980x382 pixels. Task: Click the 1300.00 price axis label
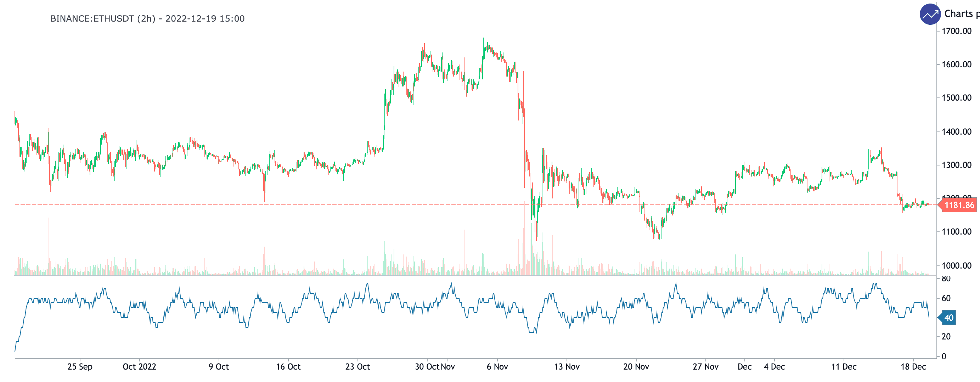[956, 165]
